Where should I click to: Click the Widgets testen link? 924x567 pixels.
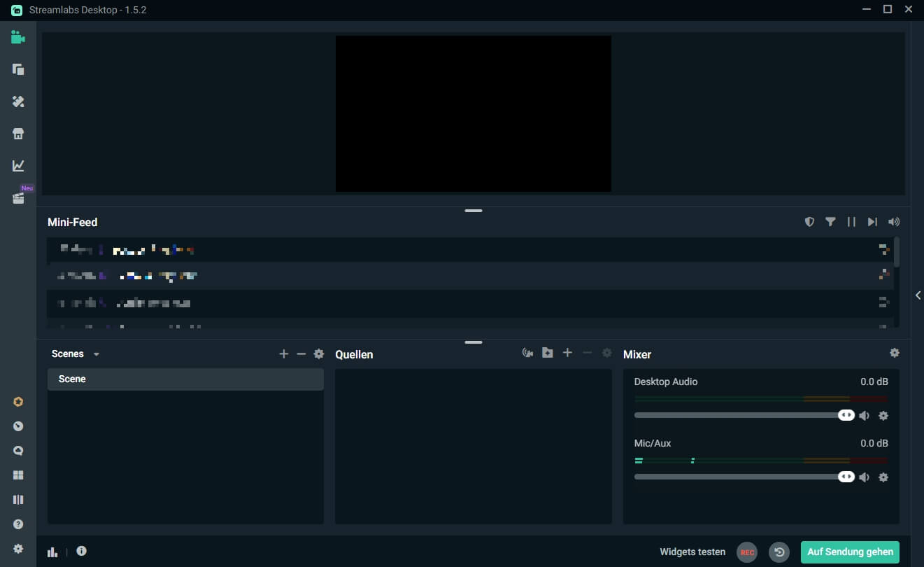tap(692, 552)
